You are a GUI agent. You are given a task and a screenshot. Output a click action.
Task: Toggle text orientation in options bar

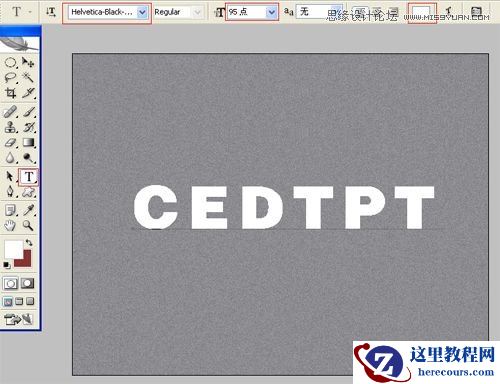coord(51,12)
